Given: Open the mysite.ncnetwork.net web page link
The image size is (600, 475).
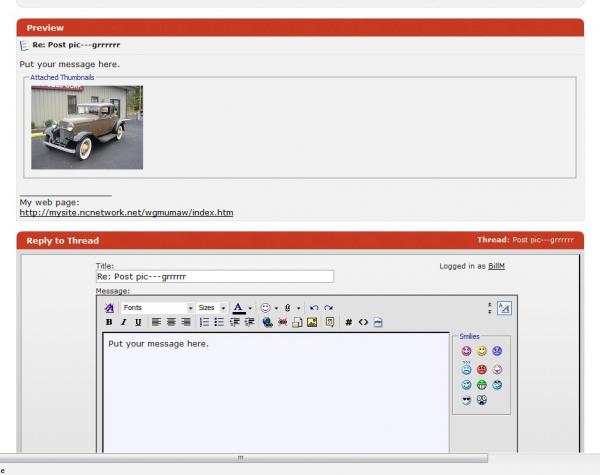Looking at the screenshot, I should coord(126,212).
